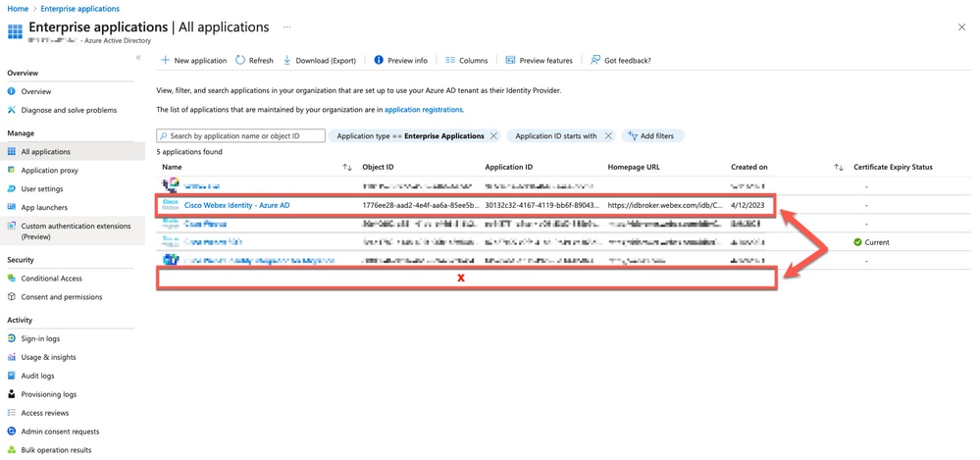Go to Enterprise applications breadcrumb

pyautogui.click(x=80, y=9)
